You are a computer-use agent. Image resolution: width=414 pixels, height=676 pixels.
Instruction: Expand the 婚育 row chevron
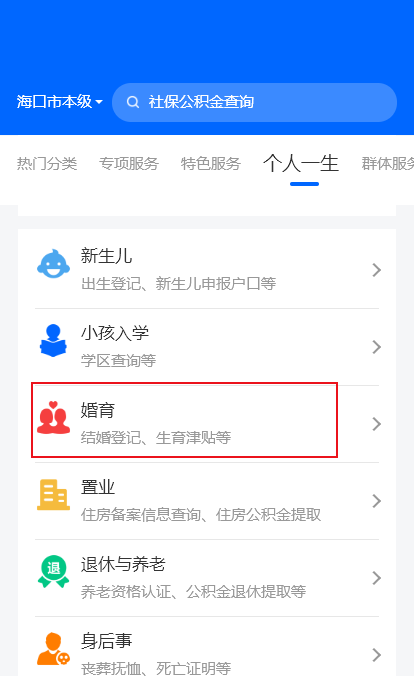point(376,424)
